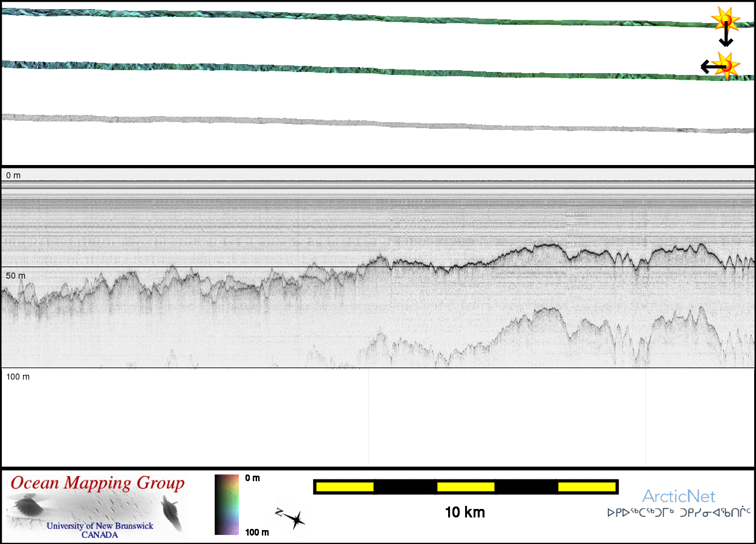The width and height of the screenshot is (756, 544).
Task: Click the University of New Brunswick text
Action: click(100, 526)
